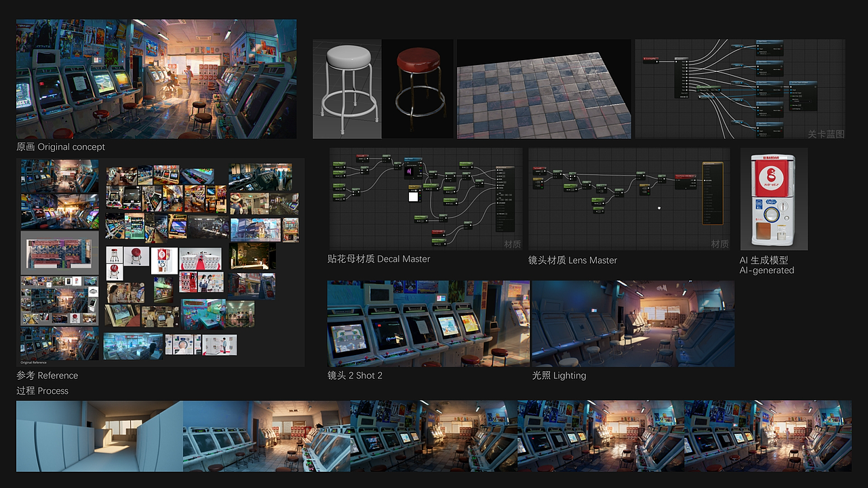Open the capsule machine reference photo on white
This screenshot has width=868, height=488.
[x=163, y=260]
